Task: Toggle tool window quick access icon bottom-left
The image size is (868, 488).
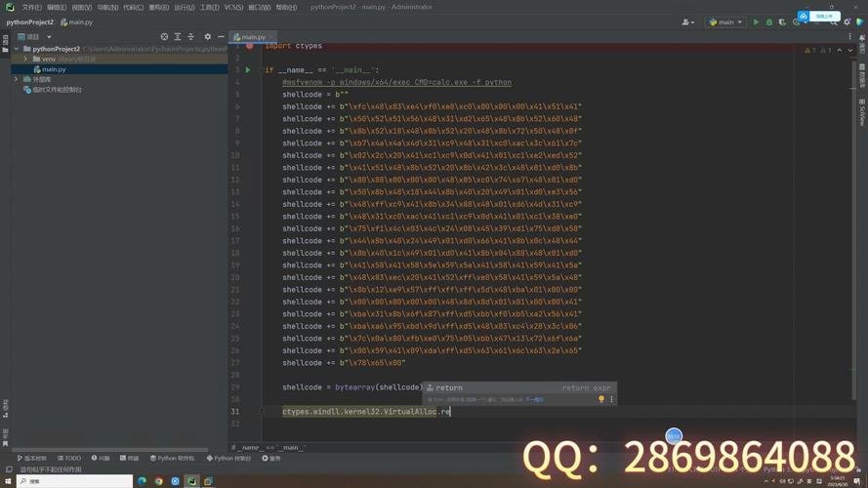Action: pos(9,469)
